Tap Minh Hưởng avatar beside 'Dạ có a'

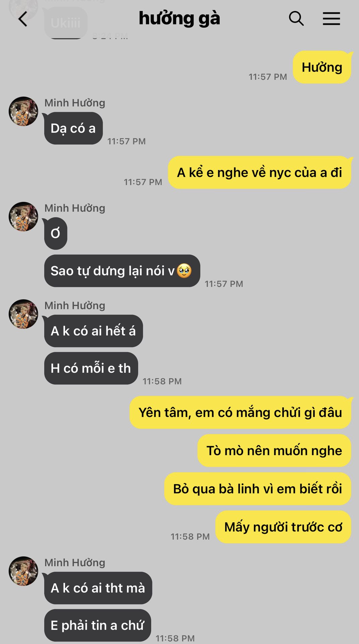[23, 111]
